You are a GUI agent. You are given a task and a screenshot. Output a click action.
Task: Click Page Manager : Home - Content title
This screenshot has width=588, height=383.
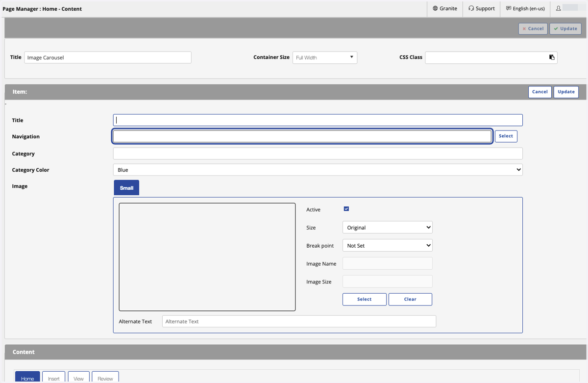[x=42, y=9]
